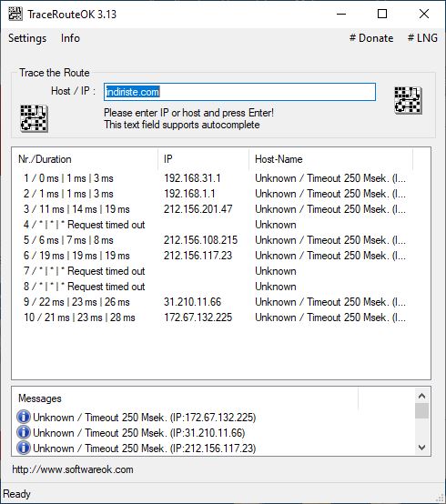Open the Settings menu
The height and width of the screenshot is (504, 446).
point(27,38)
